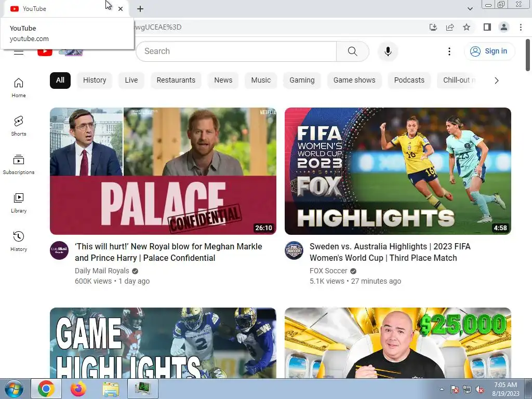532x399 pixels.
Task: Open the FIFA Women's World Cup highlights thumbnail
Action: [397, 171]
